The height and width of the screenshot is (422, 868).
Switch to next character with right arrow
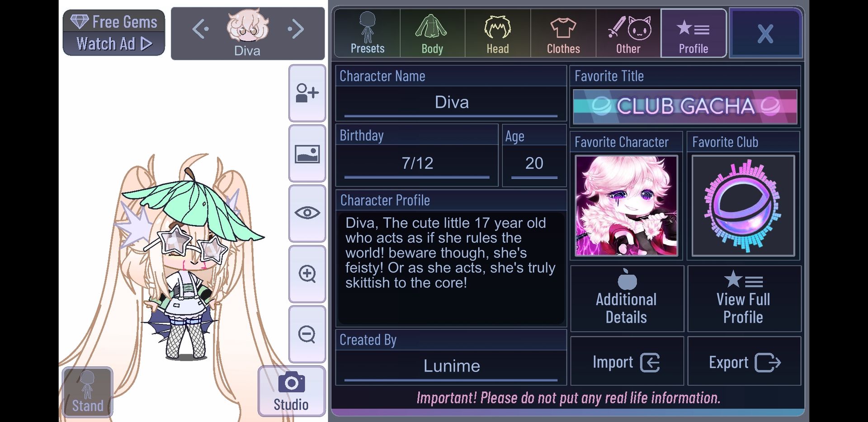pos(296,30)
